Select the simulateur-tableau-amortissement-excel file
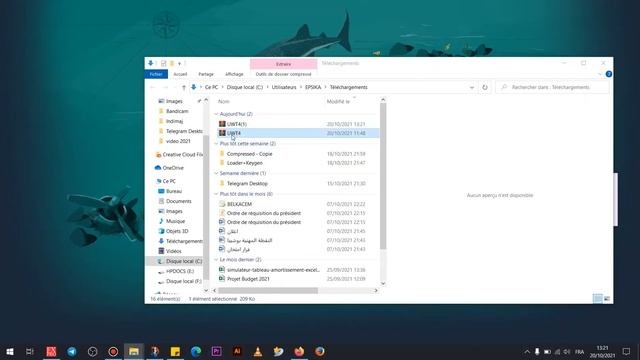 click(x=298, y=270)
